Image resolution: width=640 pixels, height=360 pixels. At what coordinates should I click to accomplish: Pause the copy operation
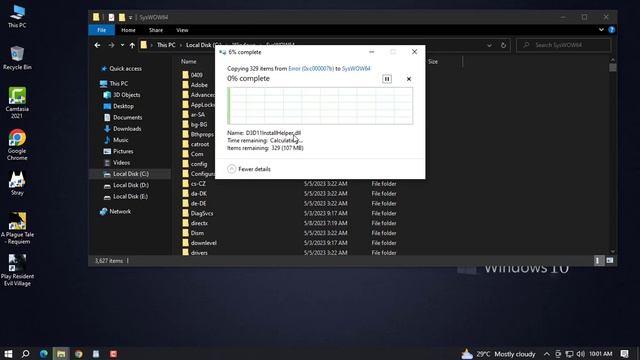point(387,79)
